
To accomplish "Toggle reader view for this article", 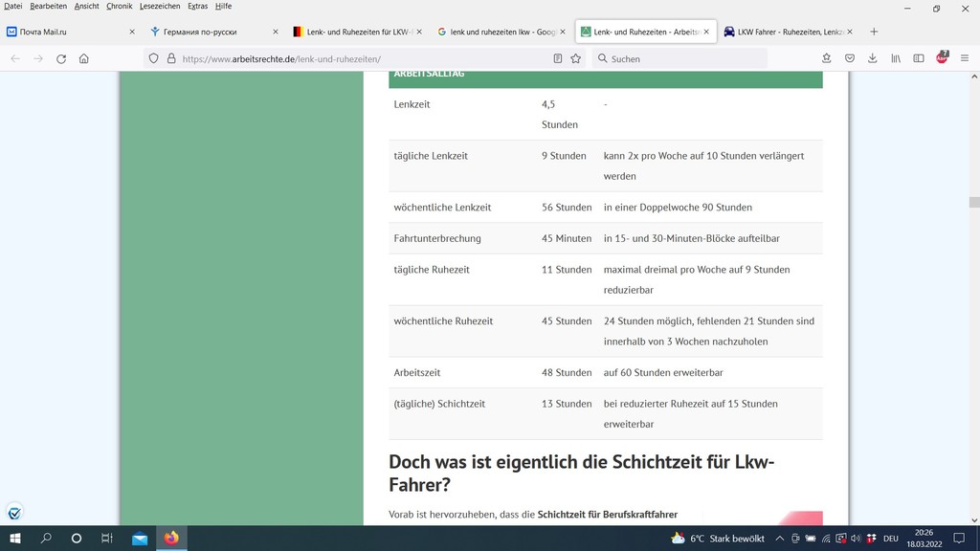I will 558,58.
